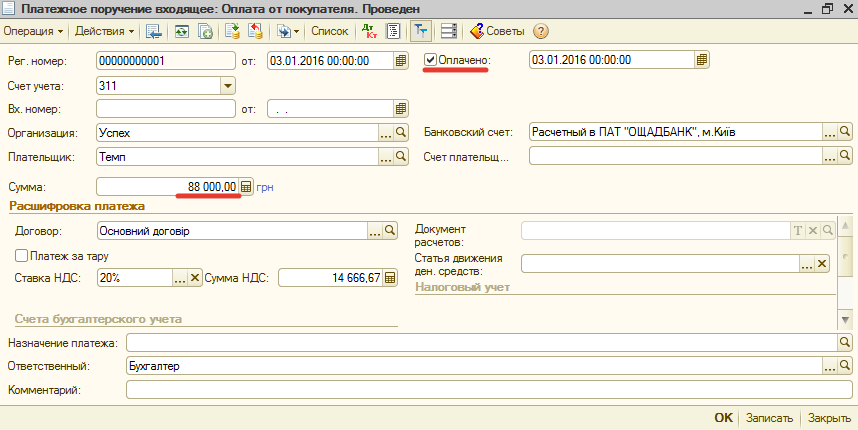
Task: Open the Действия menu
Action: [105, 31]
